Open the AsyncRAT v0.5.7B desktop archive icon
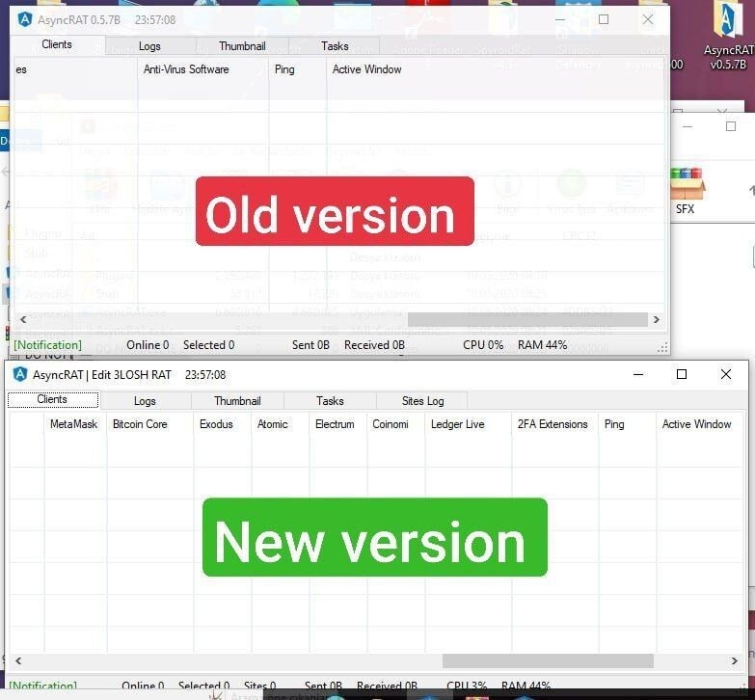 point(727,35)
